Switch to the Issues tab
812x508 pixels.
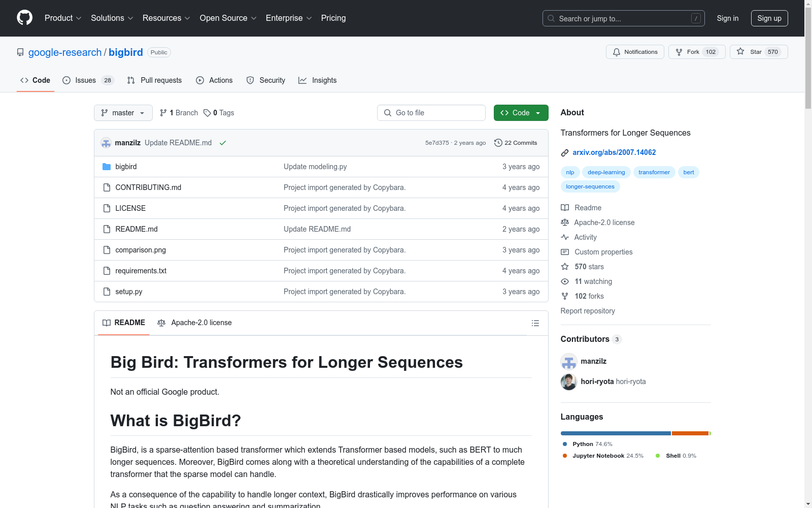pos(88,80)
